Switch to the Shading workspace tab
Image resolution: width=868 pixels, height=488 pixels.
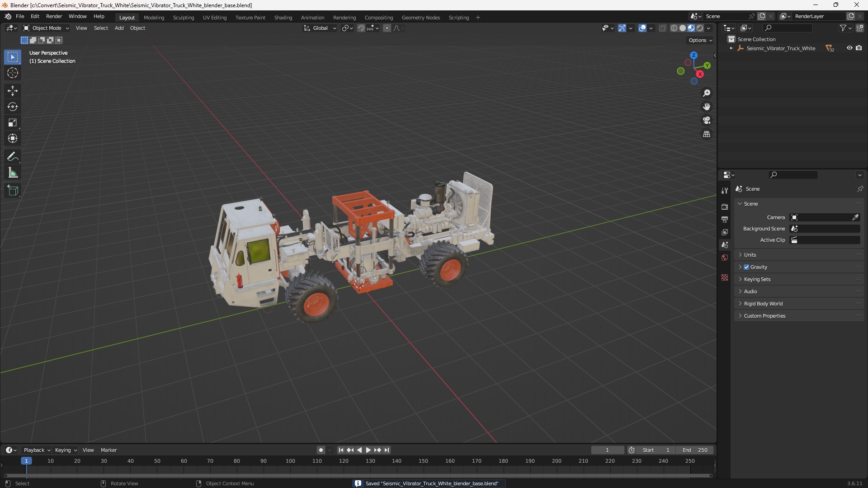[283, 18]
